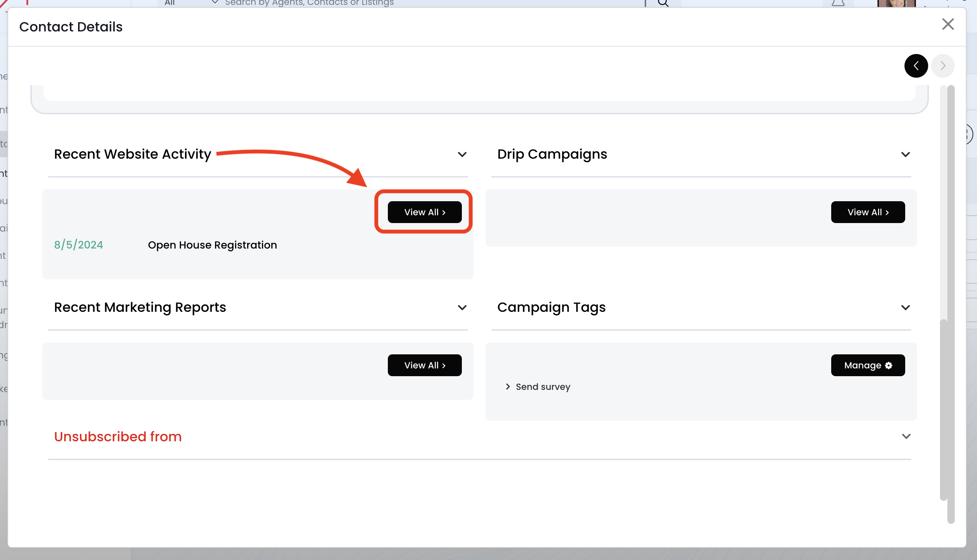Image resolution: width=977 pixels, height=560 pixels.
Task: Expand the Unsubscribed from section
Action: pos(906,436)
